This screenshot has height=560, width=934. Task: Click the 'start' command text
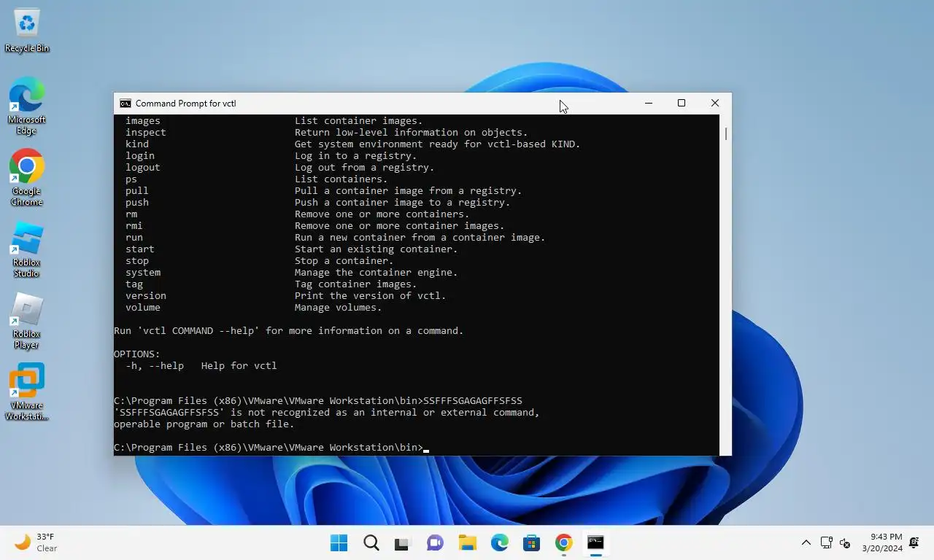point(140,249)
